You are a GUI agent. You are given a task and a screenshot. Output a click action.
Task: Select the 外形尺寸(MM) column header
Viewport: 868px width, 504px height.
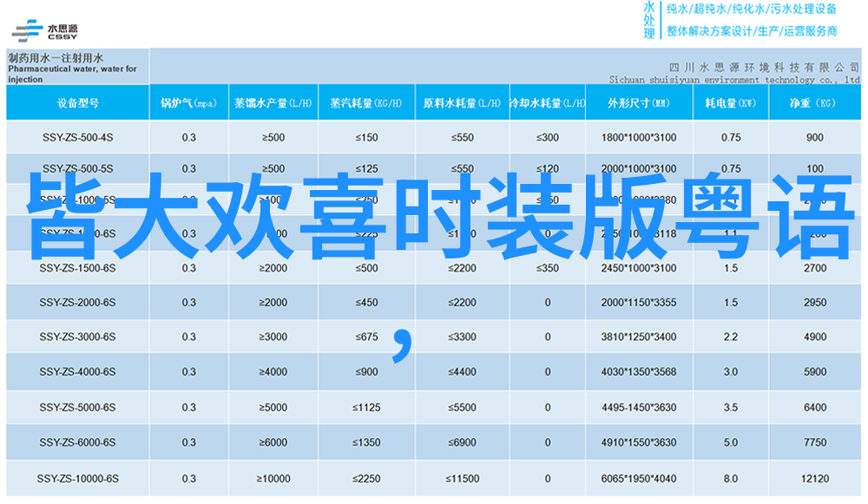tap(638, 103)
